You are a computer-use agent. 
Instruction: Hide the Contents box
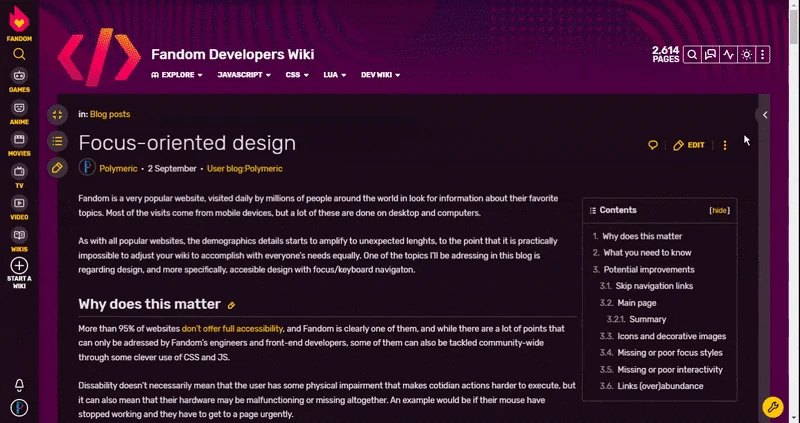[719, 210]
